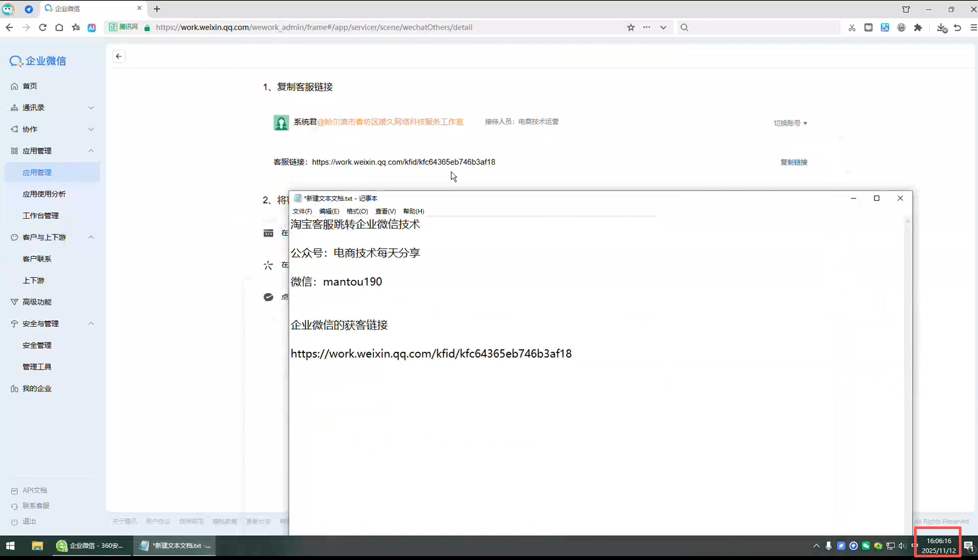Click the scissors screenshot icon in toolbar
This screenshot has height=560, width=978.
pyautogui.click(x=852, y=28)
